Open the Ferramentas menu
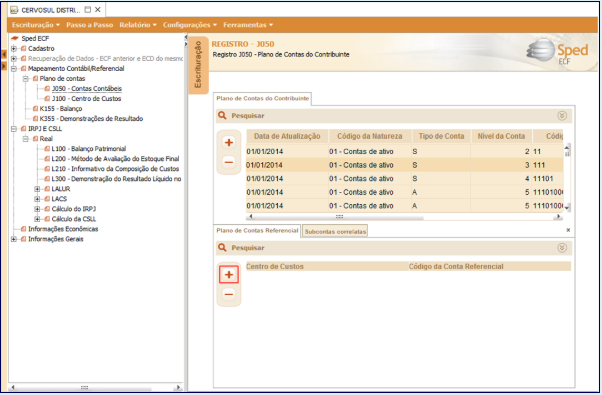The height and width of the screenshot is (395, 602). (248, 25)
